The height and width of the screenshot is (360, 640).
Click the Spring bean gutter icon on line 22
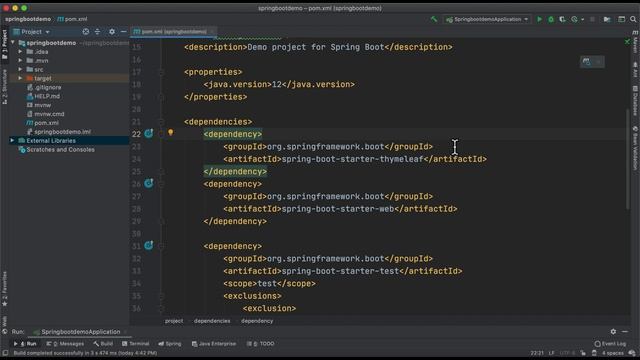click(x=149, y=133)
